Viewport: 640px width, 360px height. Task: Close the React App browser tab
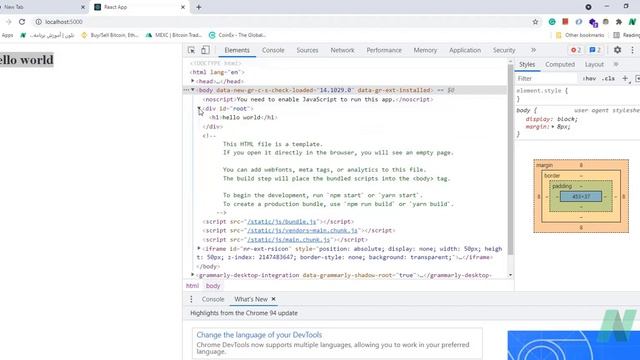pyautogui.click(x=183, y=7)
